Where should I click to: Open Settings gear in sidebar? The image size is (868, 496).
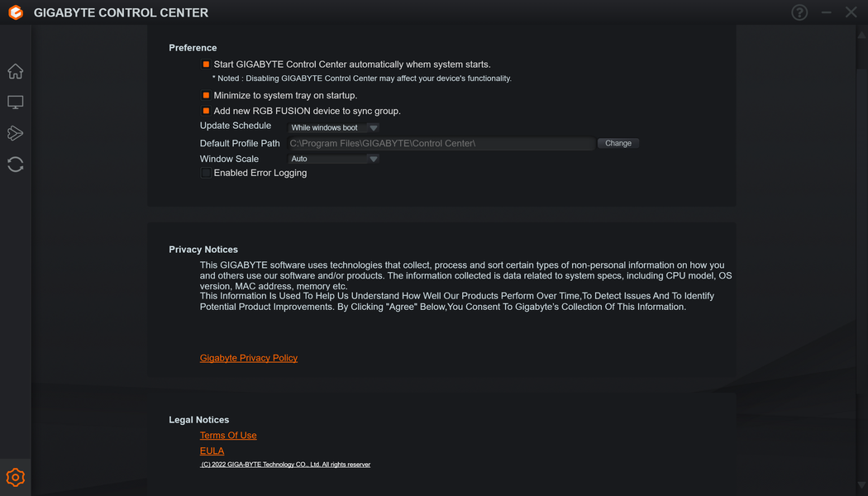(x=15, y=477)
